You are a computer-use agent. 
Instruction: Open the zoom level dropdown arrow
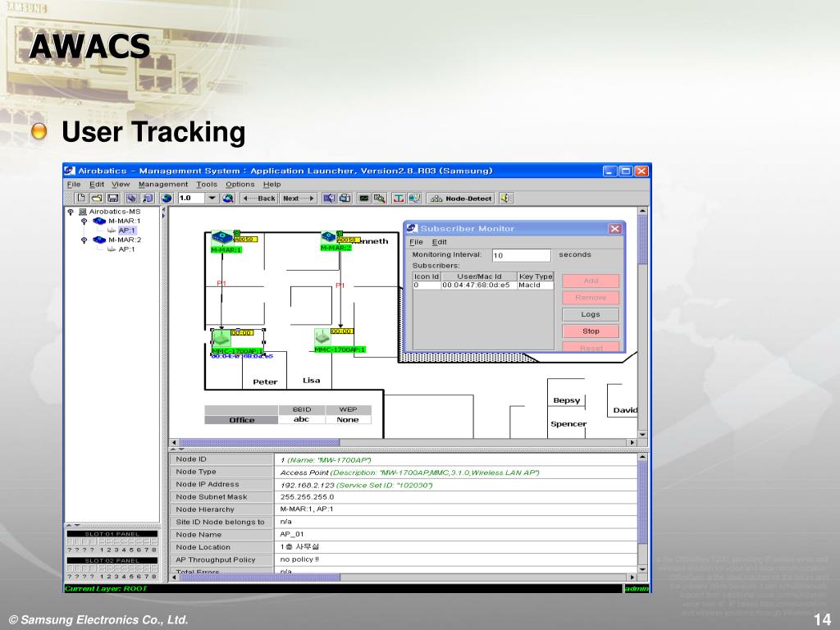212,199
